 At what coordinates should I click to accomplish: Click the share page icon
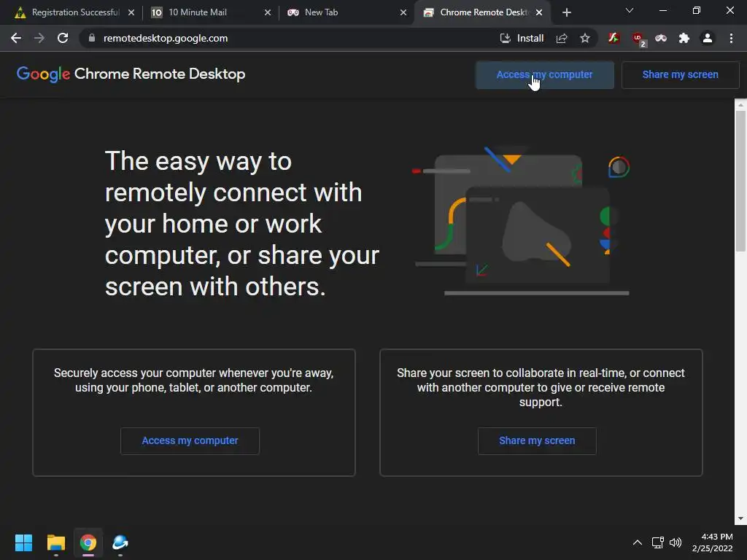pos(562,38)
